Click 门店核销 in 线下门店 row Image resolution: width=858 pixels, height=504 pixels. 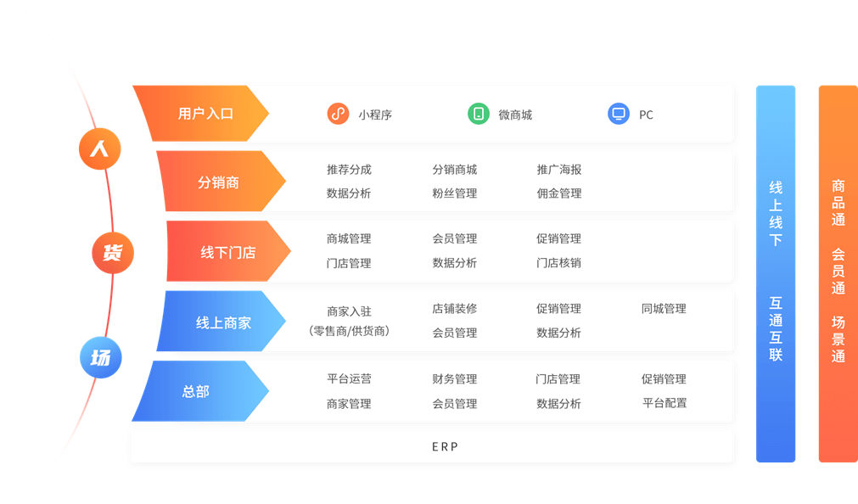[x=558, y=263]
